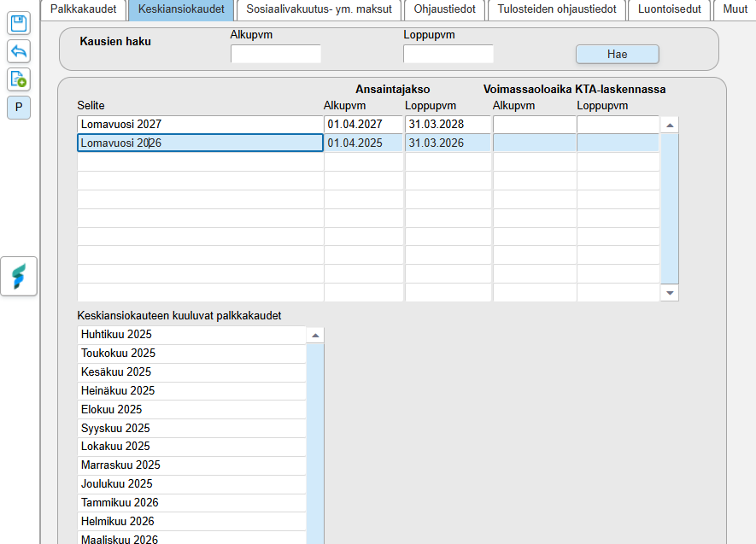Screen dimensions: 756x544
Task: Click KTA Loppupvm cell of Lomavuosi 2026
Action: point(618,143)
